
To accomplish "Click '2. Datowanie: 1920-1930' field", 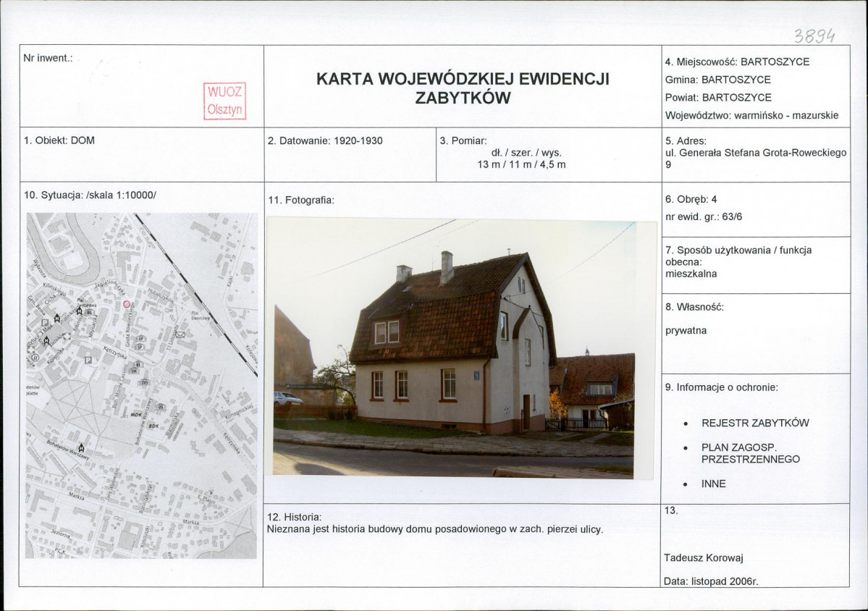I will point(326,140).
